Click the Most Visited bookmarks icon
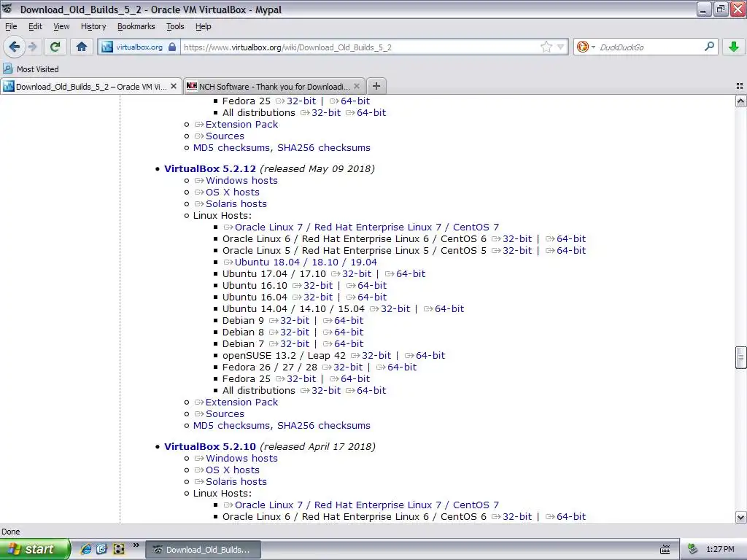This screenshot has width=747, height=560. 7,69
